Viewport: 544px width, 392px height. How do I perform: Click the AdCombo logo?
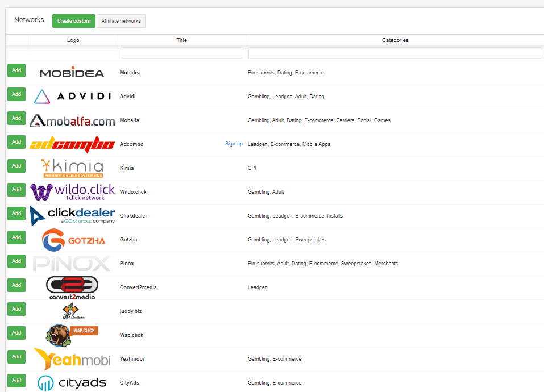click(72, 144)
